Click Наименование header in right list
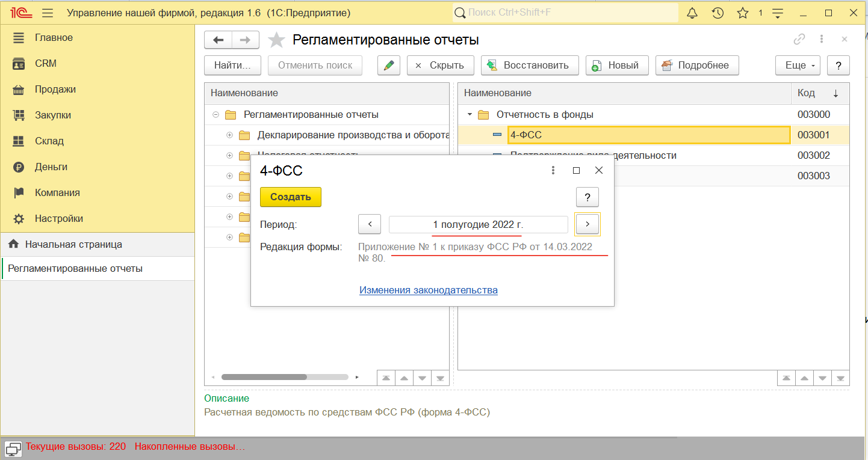The width and height of the screenshot is (868, 460). [x=624, y=93]
